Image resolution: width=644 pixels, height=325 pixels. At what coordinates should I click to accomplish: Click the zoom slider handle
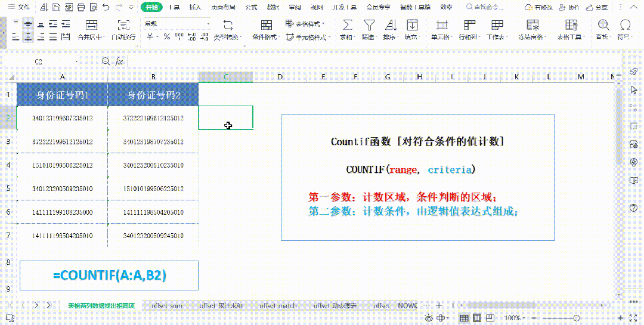(x=577, y=318)
